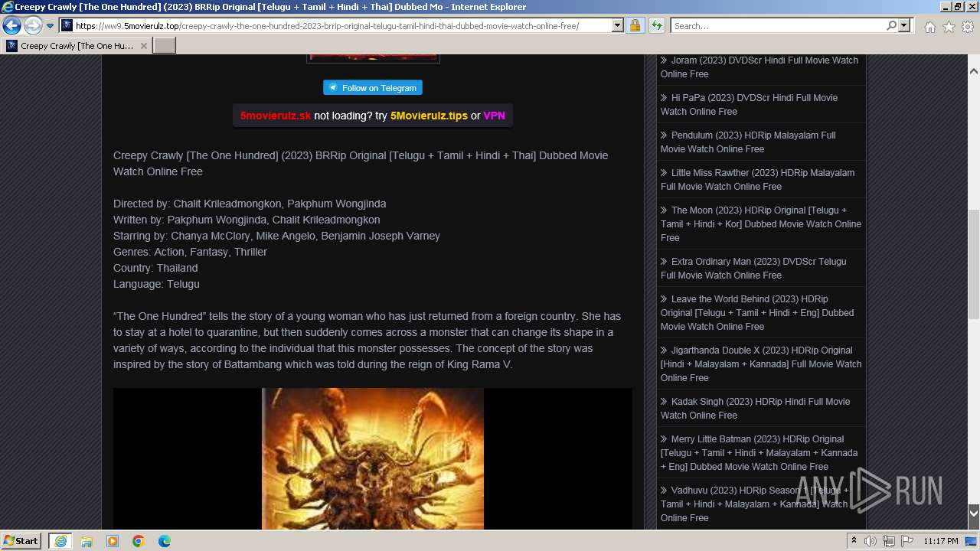
Task: Open The Moon (2023) HDRip link
Action: (761, 224)
